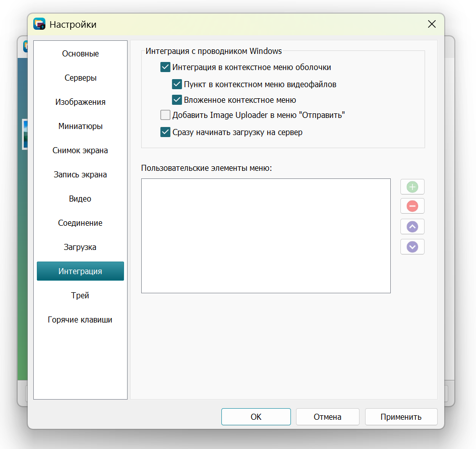
Task: Click inside the Пользовательские элементы меню list
Action: pos(266,236)
